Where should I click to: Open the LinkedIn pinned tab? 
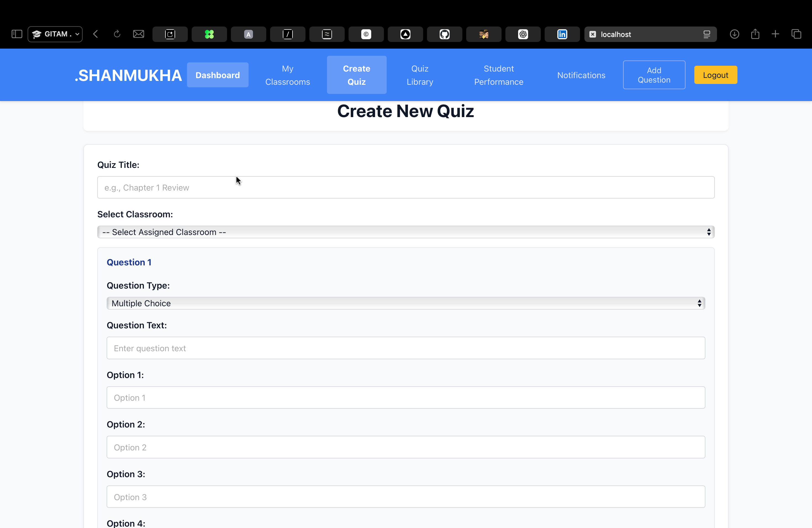(x=561, y=34)
